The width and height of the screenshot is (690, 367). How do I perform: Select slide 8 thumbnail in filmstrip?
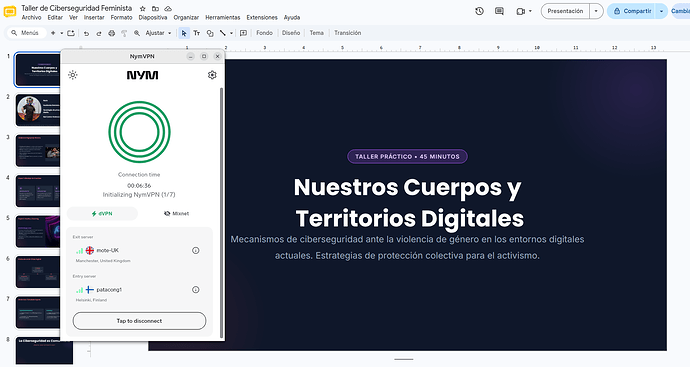coord(44,351)
